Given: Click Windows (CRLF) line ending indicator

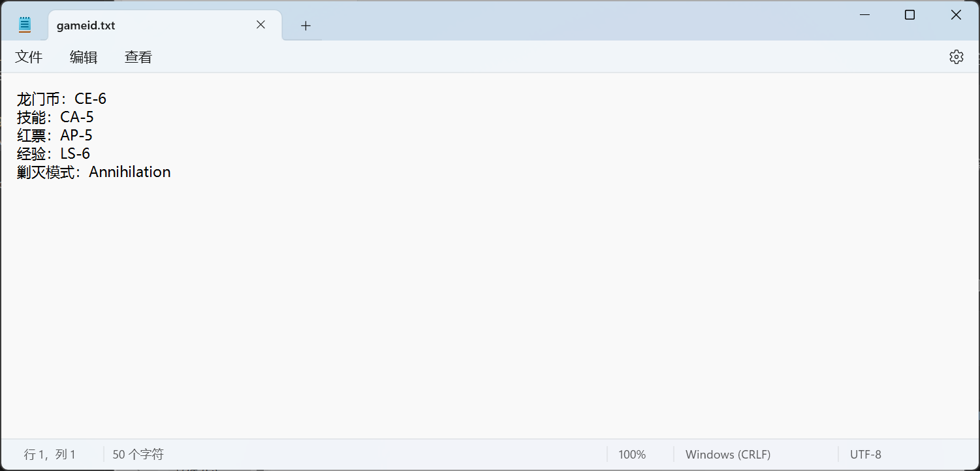Looking at the screenshot, I should (727, 455).
